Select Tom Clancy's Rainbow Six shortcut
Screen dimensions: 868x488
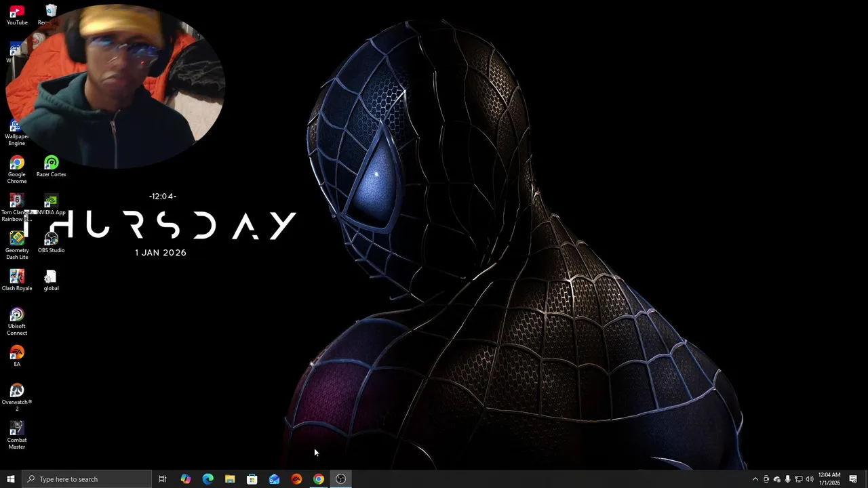tap(17, 208)
